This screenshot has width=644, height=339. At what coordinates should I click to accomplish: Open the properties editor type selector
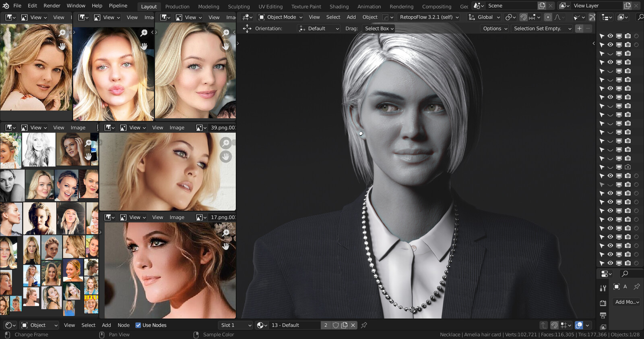pyautogui.click(x=606, y=274)
